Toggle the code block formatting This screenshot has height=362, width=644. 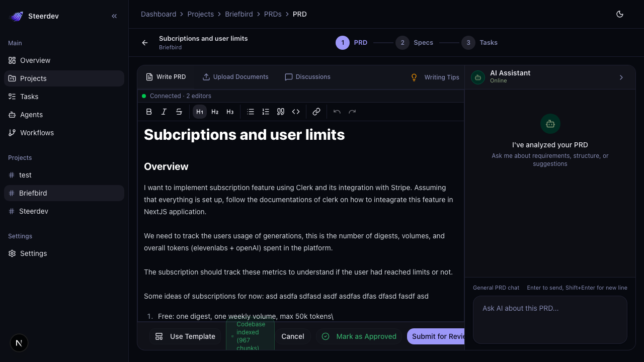(296, 111)
